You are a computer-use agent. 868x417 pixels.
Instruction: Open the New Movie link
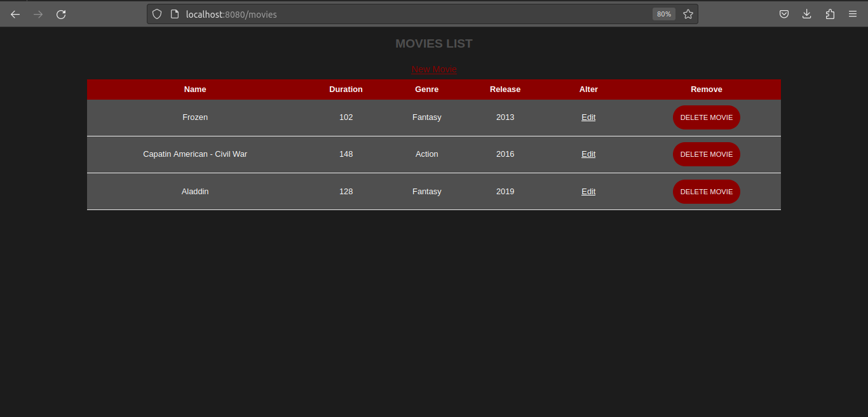(434, 69)
